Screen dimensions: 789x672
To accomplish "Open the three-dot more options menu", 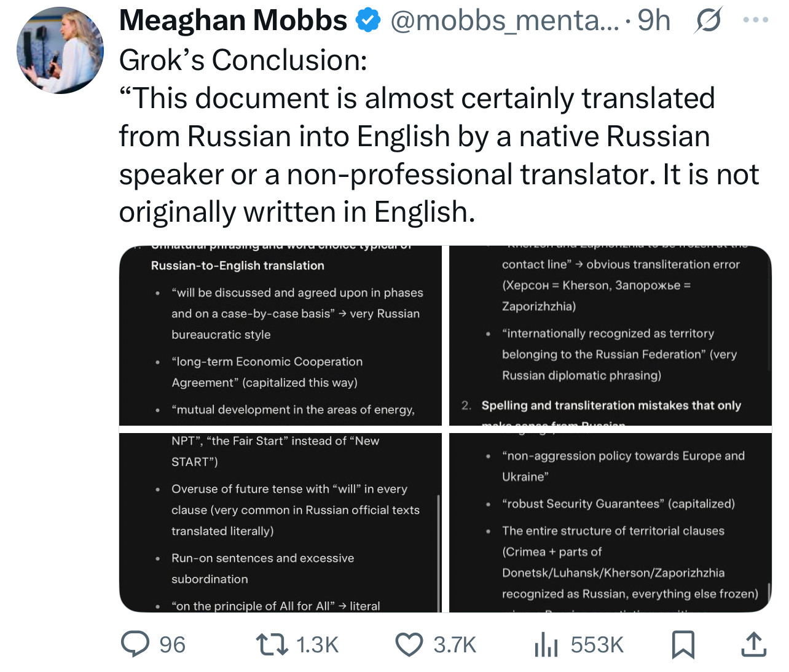I will tap(755, 20).
